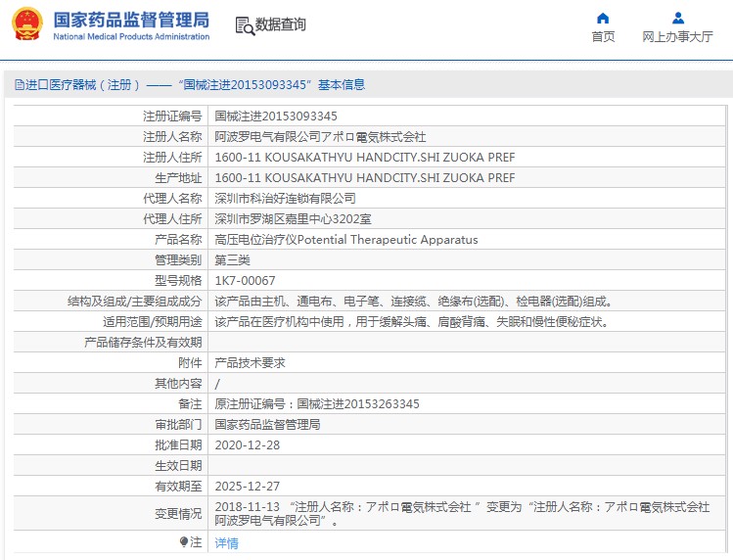Click the 管理类别 row label
The height and width of the screenshot is (560, 733).
pos(178,260)
